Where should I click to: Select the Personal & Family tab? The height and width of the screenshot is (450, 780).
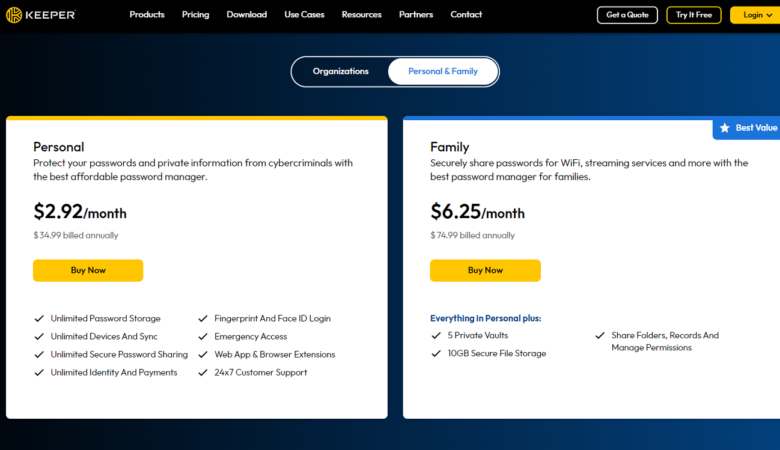(x=443, y=71)
